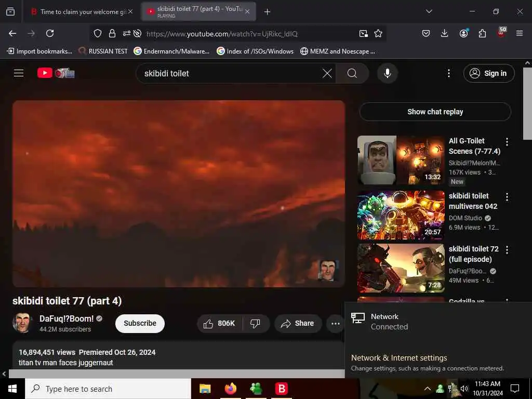Go to YouTube home via logo

56,73
